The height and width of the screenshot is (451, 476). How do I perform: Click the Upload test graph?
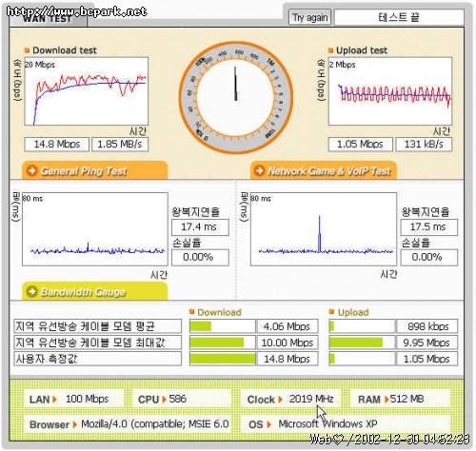(390, 91)
